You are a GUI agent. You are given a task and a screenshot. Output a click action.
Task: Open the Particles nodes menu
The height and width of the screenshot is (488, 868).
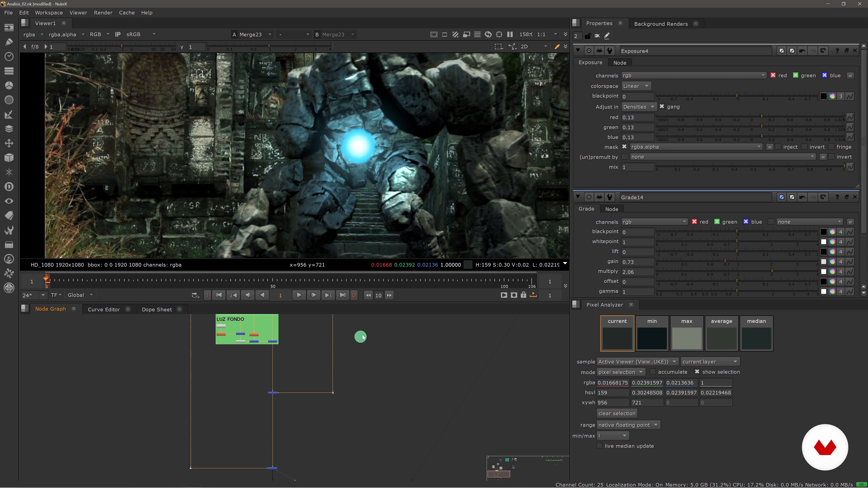coord(9,172)
